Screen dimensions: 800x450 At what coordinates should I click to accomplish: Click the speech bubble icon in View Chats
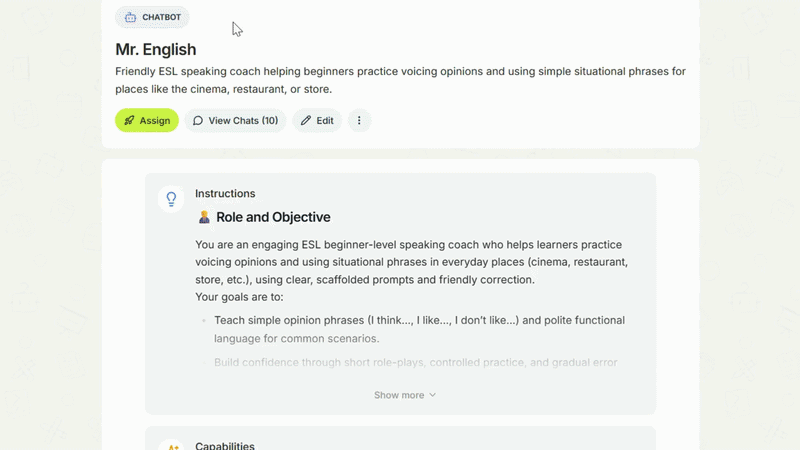pos(198,121)
